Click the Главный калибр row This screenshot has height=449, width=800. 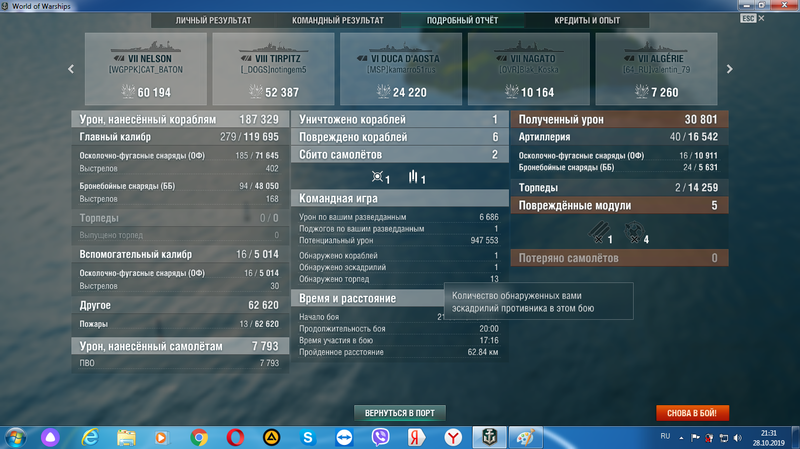point(180,137)
